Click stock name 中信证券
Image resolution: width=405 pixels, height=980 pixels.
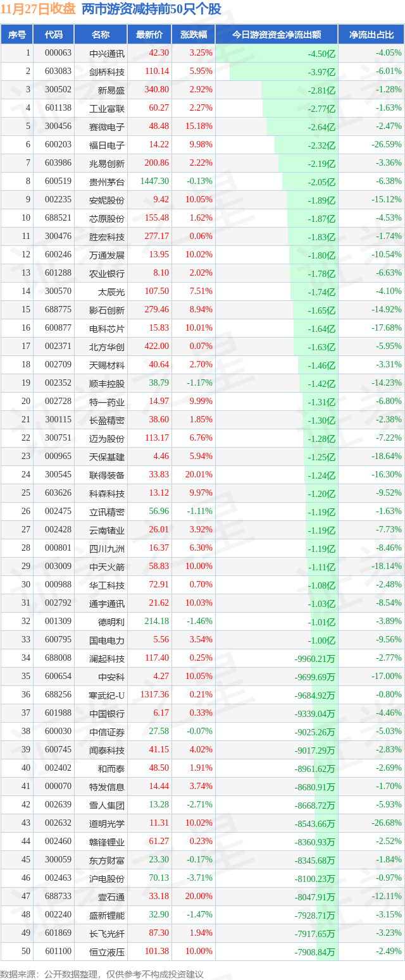tap(107, 732)
